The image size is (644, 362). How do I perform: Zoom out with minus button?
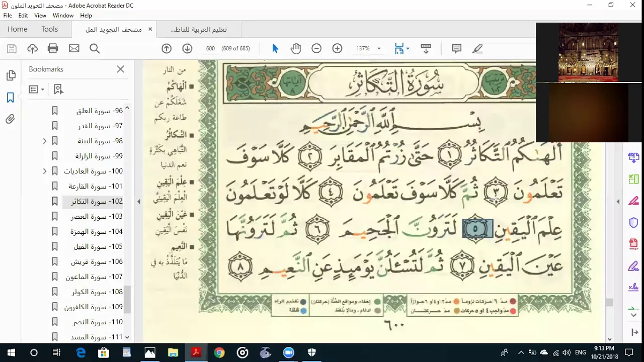(x=316, y=48)
